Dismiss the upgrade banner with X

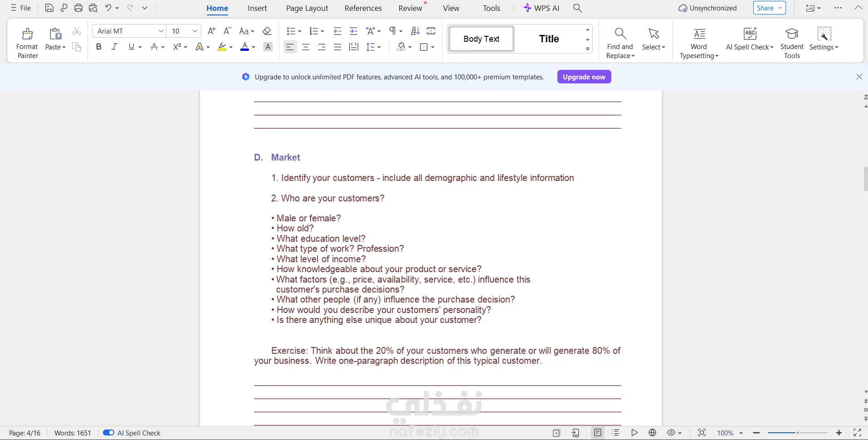(859, 77)
